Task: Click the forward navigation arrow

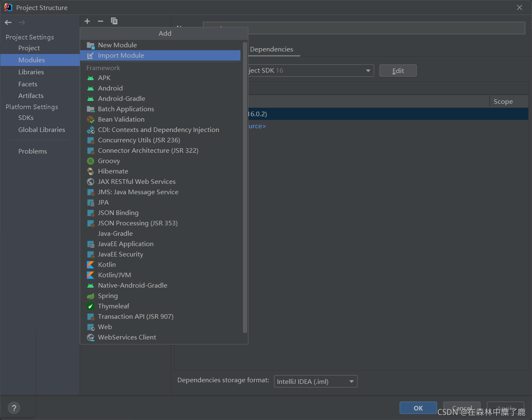Action: 22,22
